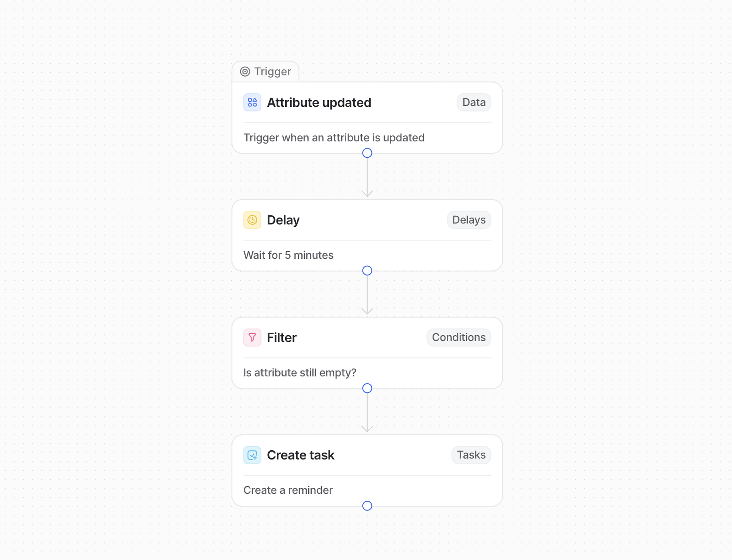Viewport: 732px width, 560px height.
Task: Click the 'Is attribute still empty?' description
Action: tap(299, 373)
